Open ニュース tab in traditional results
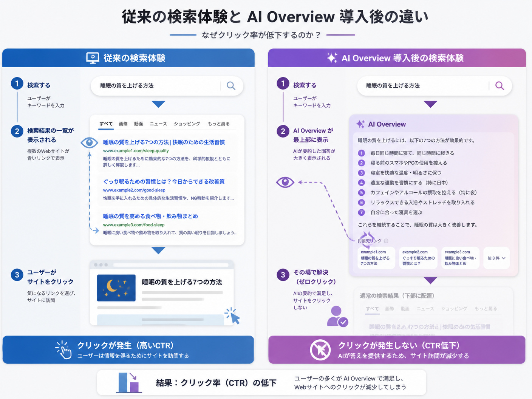 [158, 124]
